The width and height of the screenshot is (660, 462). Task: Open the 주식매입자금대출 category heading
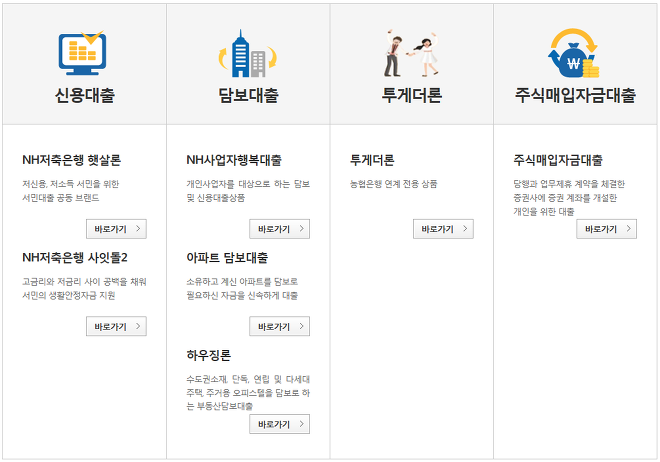tap(575, 95)
